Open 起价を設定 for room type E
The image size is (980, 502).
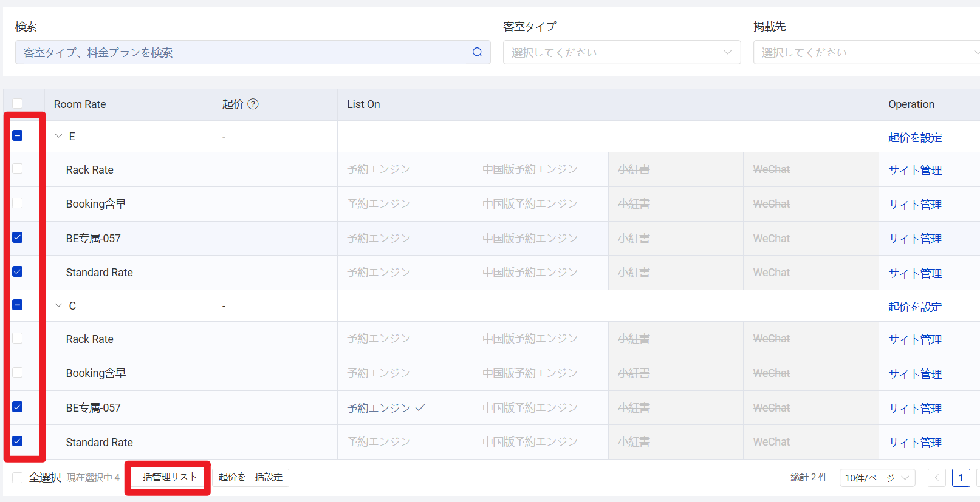tap(915, 137)
